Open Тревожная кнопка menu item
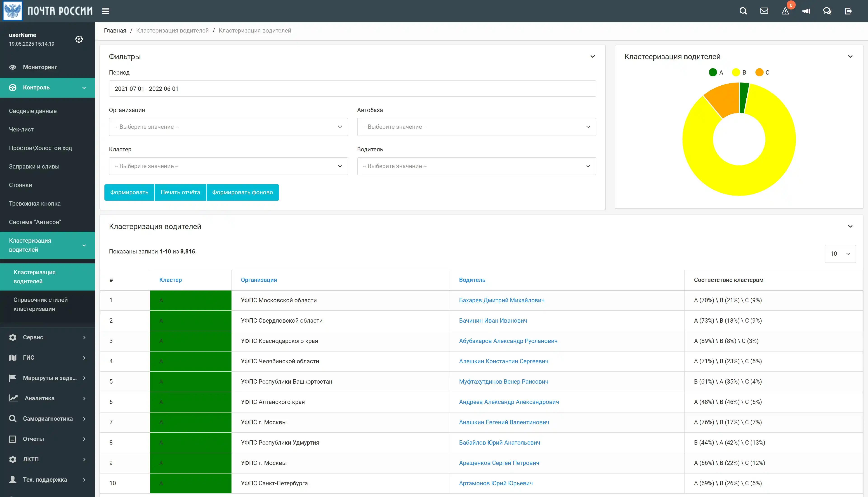 (35, 204)
